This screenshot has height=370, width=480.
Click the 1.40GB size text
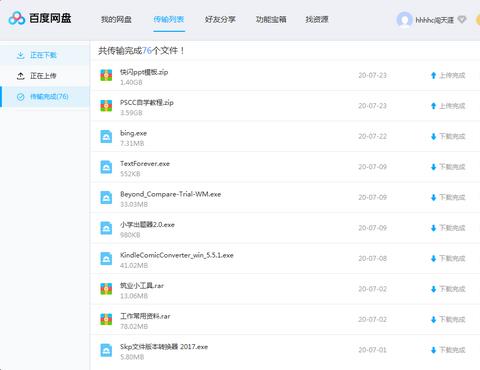click(131, 82)
